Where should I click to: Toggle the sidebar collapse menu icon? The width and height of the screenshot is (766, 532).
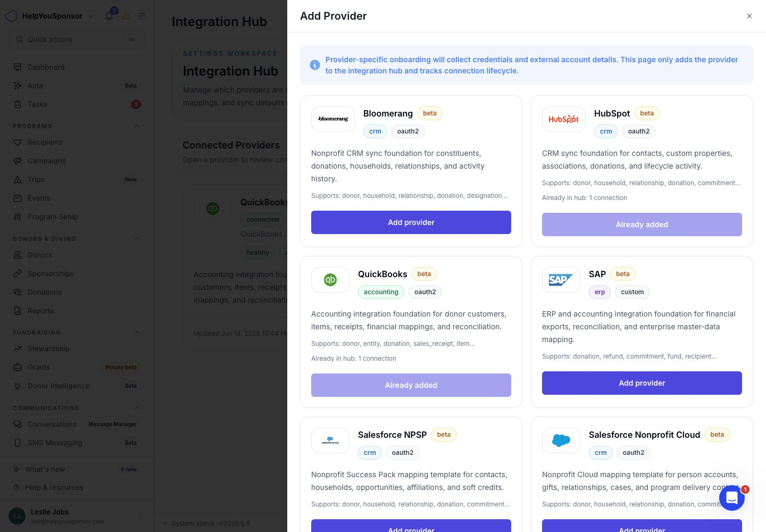click(142, 16)
